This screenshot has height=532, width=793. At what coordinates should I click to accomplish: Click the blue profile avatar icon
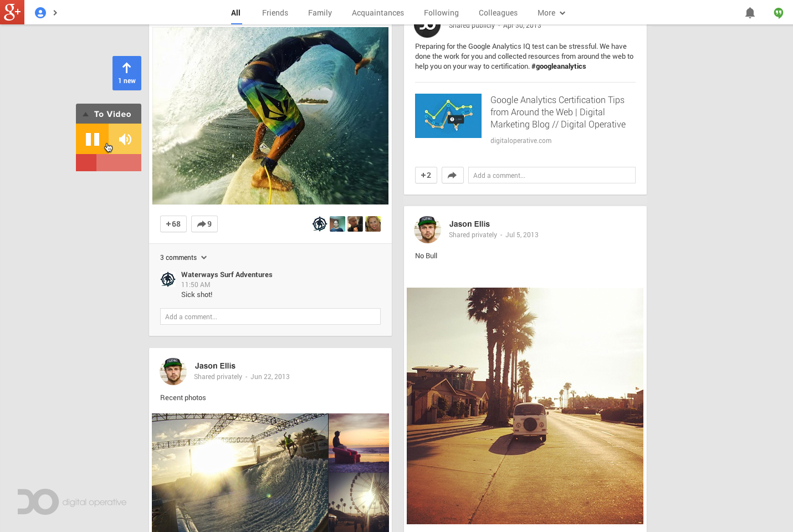(x=40, y=13)
